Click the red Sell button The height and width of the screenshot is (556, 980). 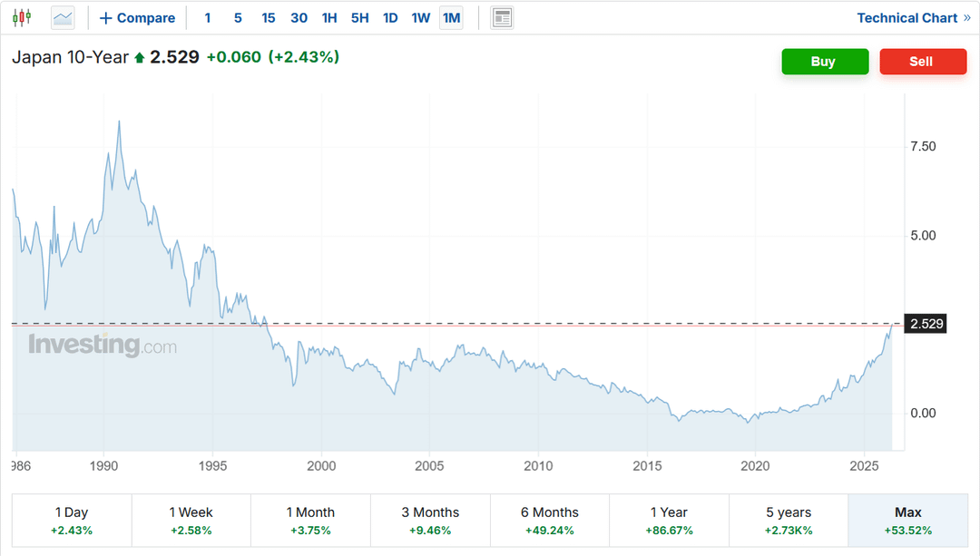922,62
